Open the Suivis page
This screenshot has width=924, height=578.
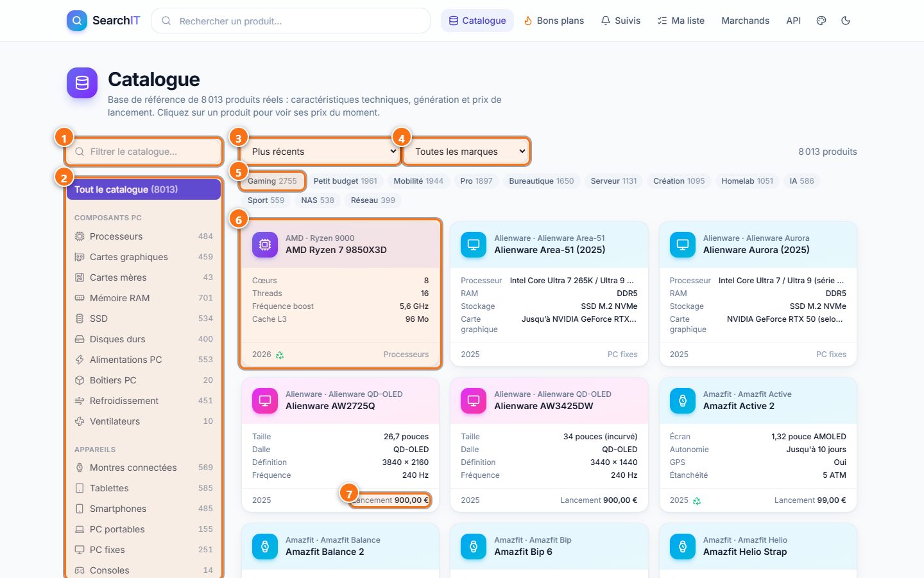tap(620, 21)
